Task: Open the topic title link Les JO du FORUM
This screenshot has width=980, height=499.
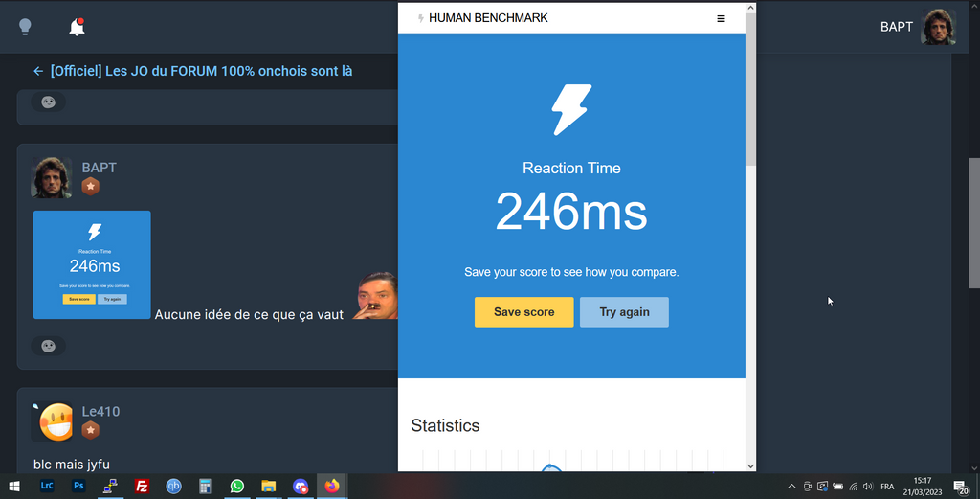Action: point(201,71)
